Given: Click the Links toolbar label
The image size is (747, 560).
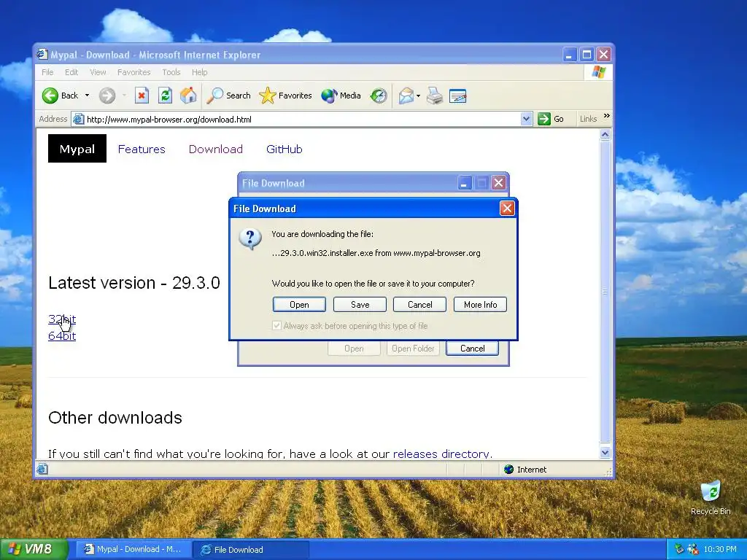Looking at the screenshot, I should click(589, 119).
